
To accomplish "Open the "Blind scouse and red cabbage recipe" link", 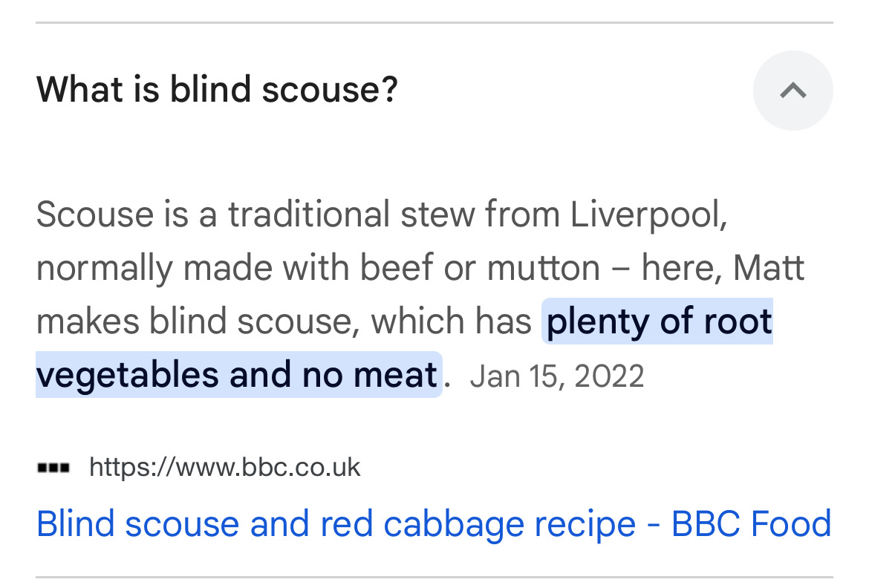I will pyautogui.click(x=433, y=524).
